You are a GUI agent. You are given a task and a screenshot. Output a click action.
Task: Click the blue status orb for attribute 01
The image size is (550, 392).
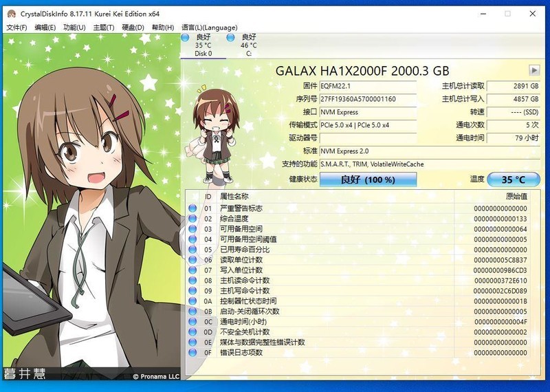coord(192,208)
